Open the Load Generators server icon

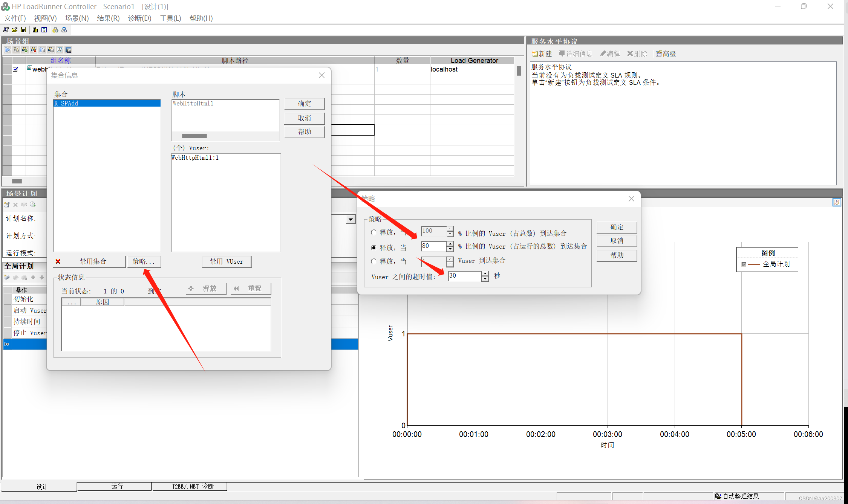pyautogui.click(x=35, y=30)
